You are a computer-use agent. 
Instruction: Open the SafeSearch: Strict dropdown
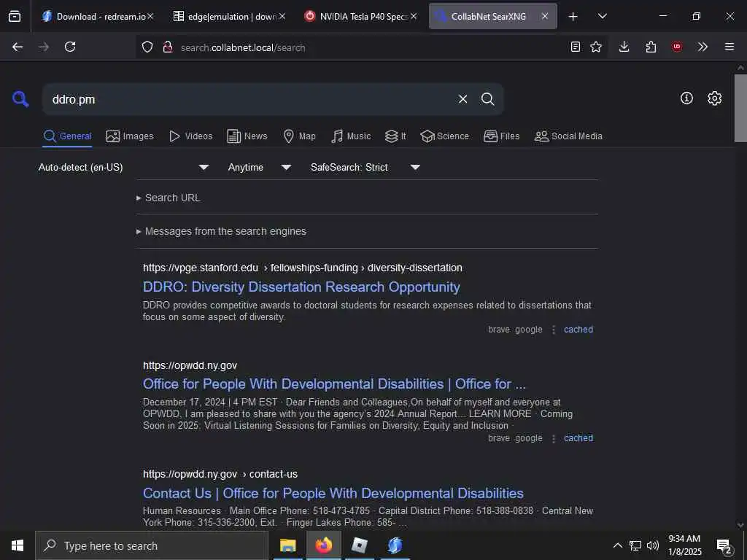[365, 167]
